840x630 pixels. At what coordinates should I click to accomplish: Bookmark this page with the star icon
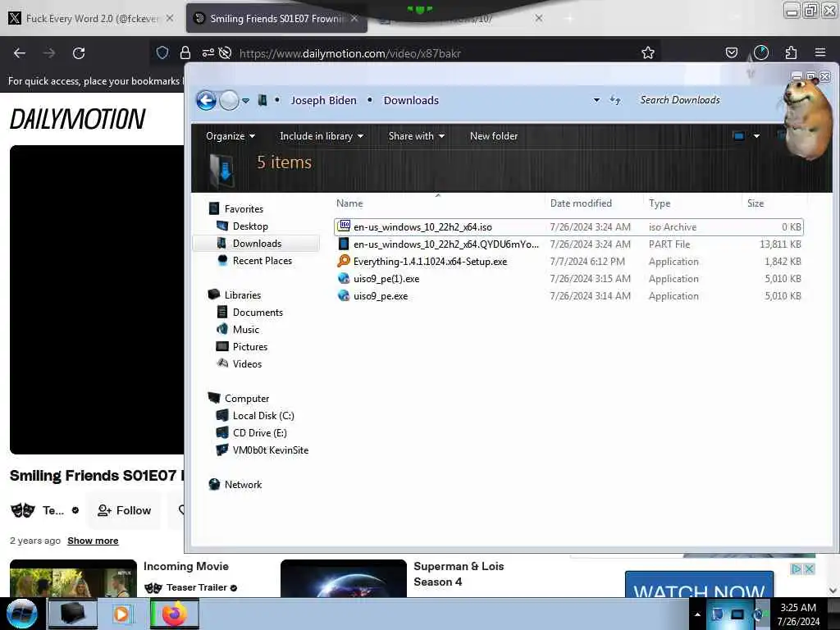(x=648, y=52)
